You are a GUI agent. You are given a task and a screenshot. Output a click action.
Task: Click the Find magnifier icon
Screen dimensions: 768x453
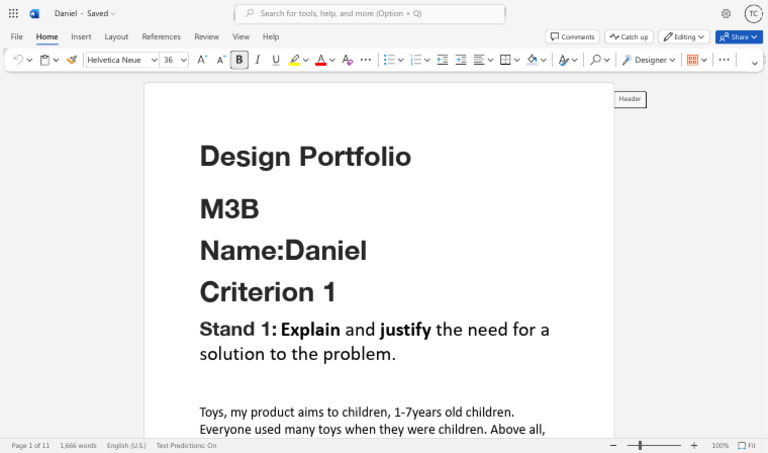[x=595, y=60]
